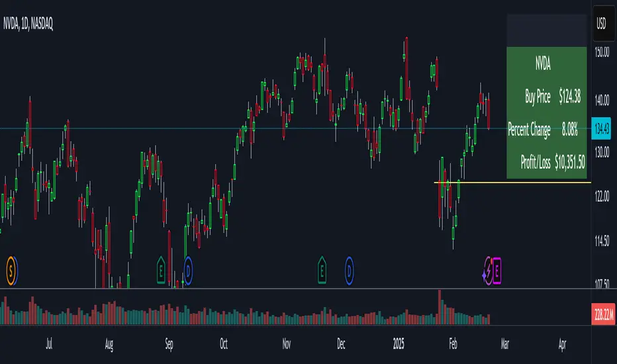Click the Percent Change label

tap(529, 129)
